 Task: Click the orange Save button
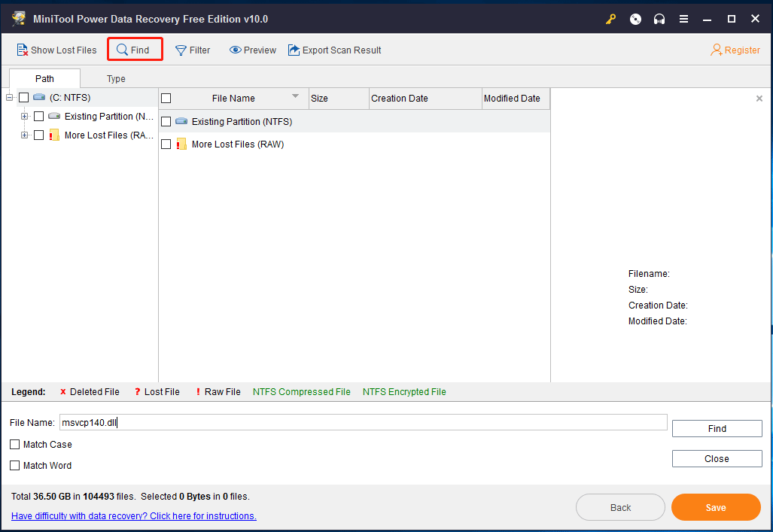point(716,507)
